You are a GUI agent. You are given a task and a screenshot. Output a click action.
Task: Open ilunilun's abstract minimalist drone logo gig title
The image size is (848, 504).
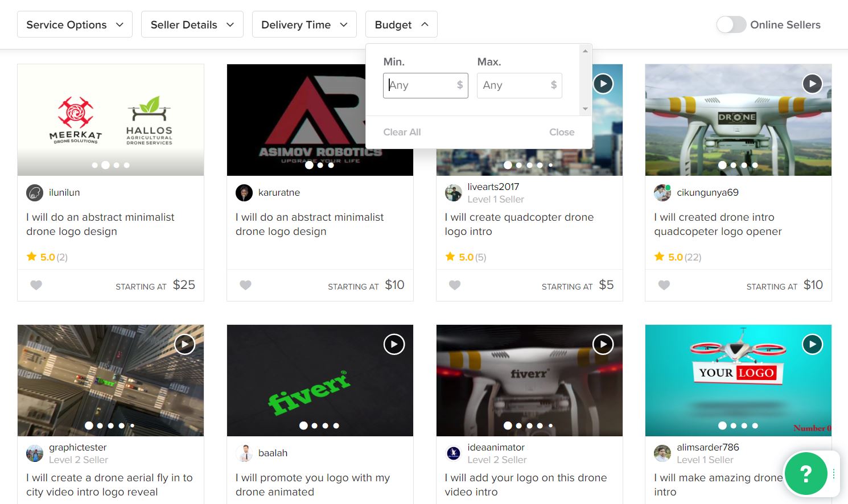tap(100, 224)
